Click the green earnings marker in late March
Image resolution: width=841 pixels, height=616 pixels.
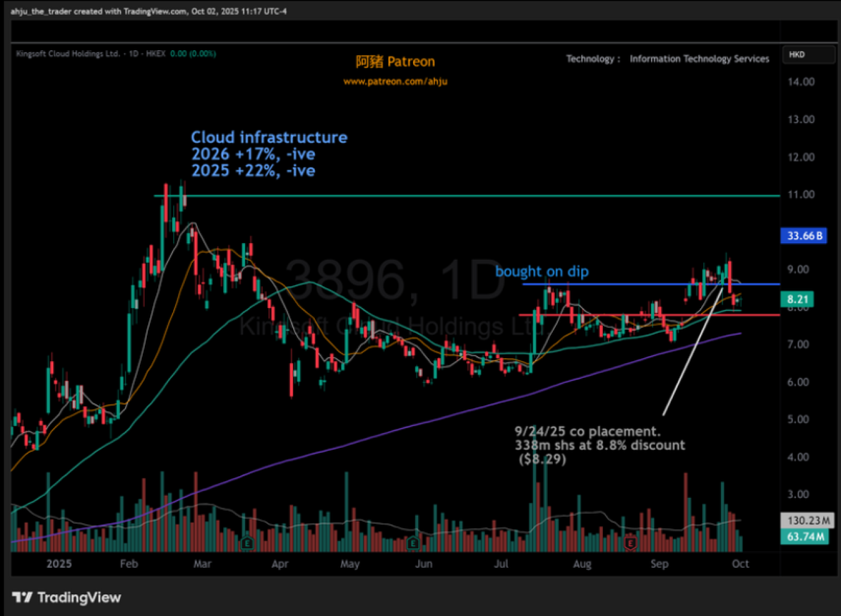click(x=247, y=544)
